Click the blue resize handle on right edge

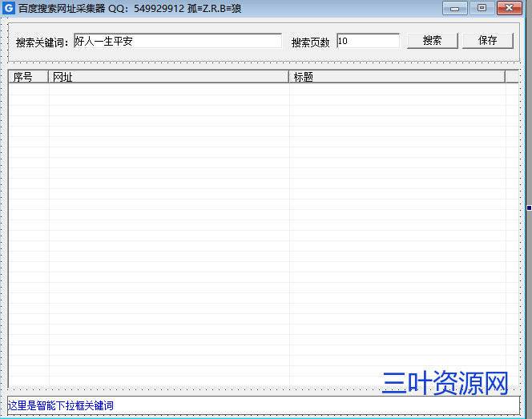tap(529, 207)
